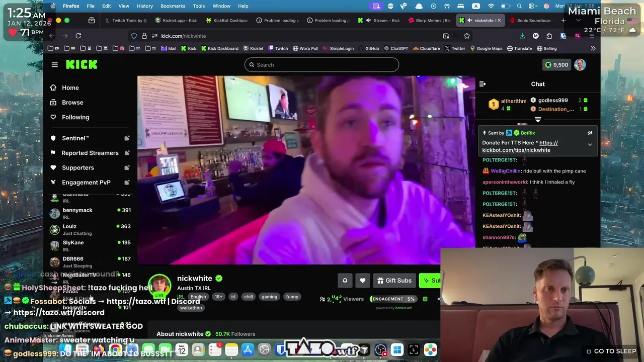Select the gaming tag

(x=269, y=297)
